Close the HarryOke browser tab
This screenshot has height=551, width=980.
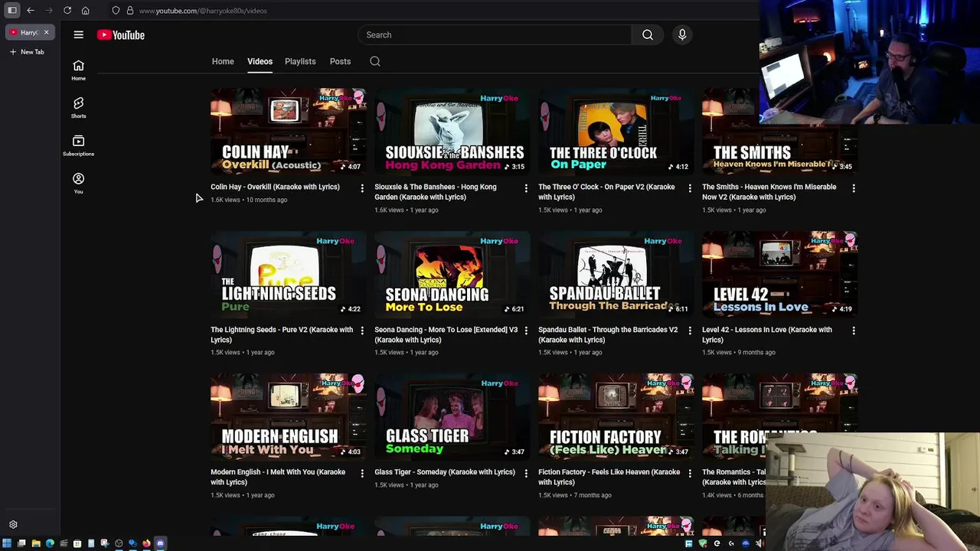pos(46,32)
